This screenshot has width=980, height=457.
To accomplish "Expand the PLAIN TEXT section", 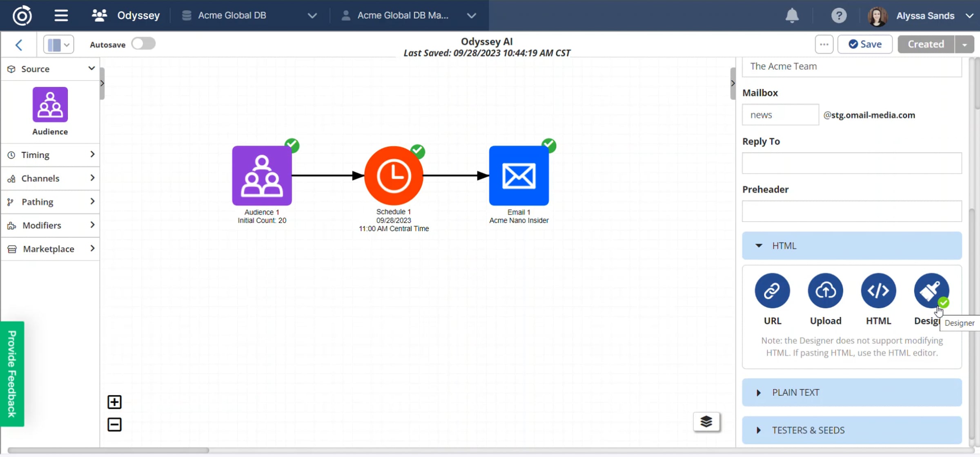I will (852, 392).
